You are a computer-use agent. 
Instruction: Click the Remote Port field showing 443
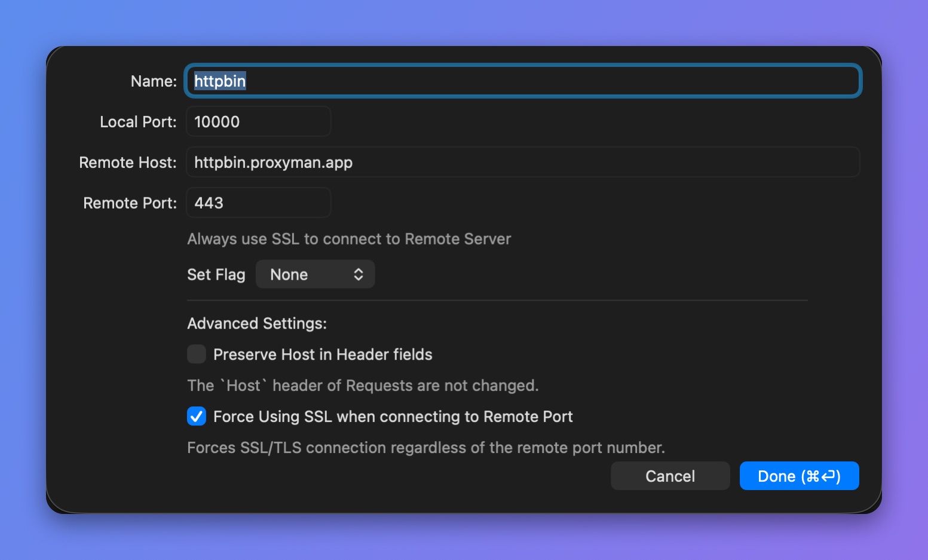pyautogui.click(x=259, y=203)
